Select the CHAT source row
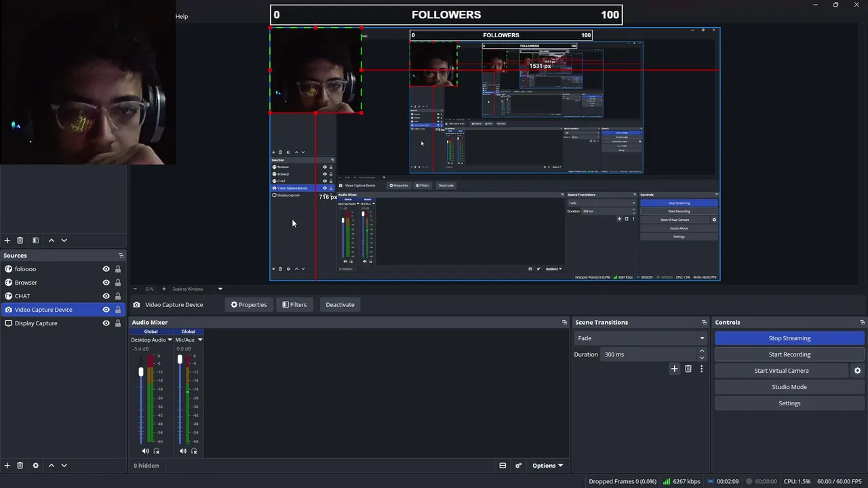Image resolution: width=868 pixels, height=488 pixels. (x=63, y=296)
